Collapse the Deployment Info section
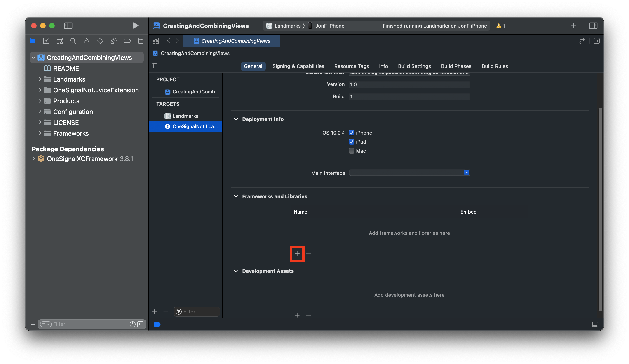The image size is (629, 364). point(236,119)
